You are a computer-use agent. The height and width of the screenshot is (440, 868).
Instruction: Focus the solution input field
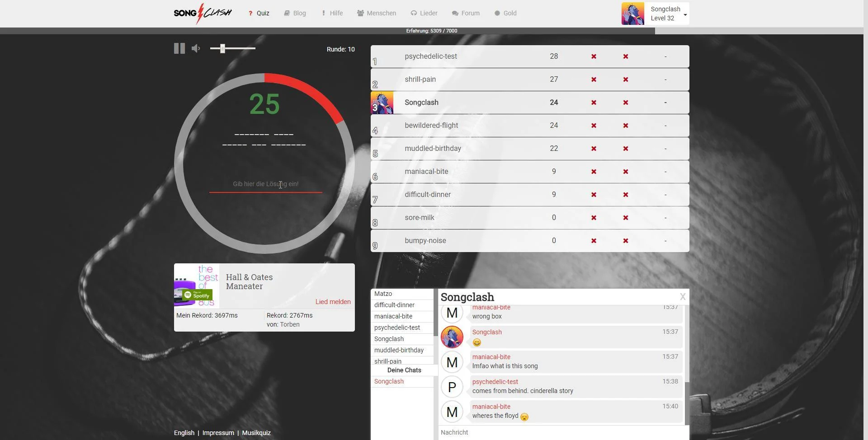[x=266, y=184]
